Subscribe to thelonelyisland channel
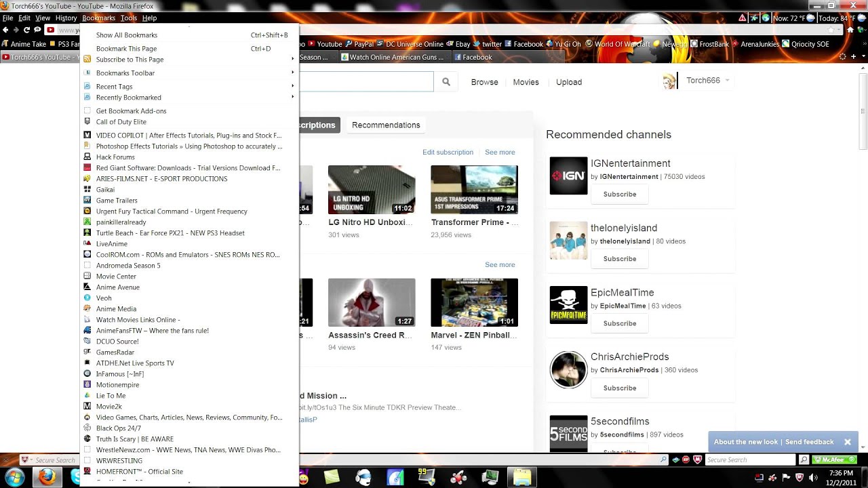868x488 pixels. click(x=620, y=259)
